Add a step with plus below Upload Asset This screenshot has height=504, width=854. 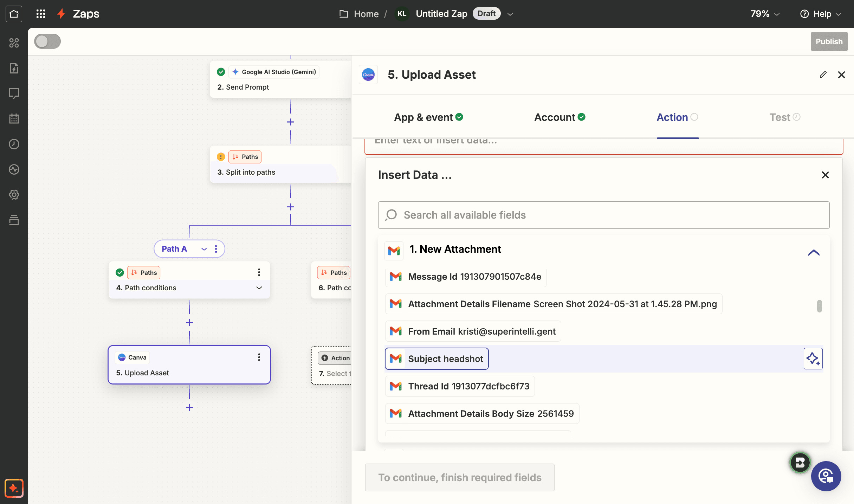coord(189,407)
